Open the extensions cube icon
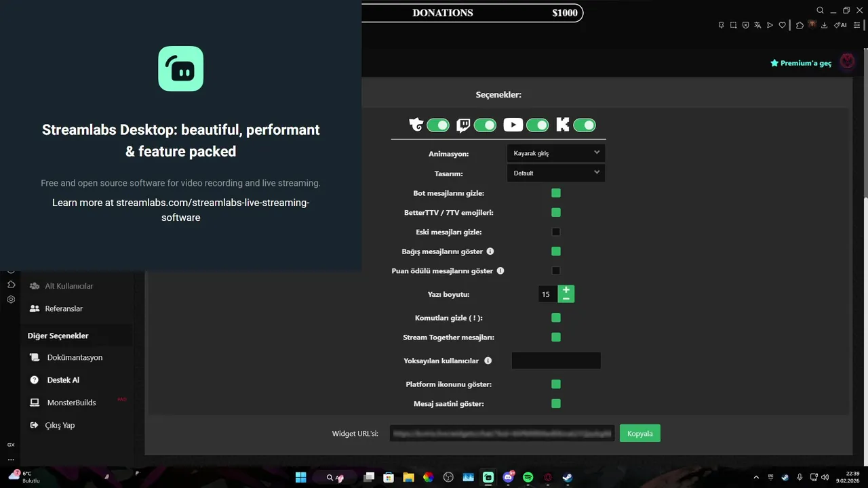 (800, 25)
